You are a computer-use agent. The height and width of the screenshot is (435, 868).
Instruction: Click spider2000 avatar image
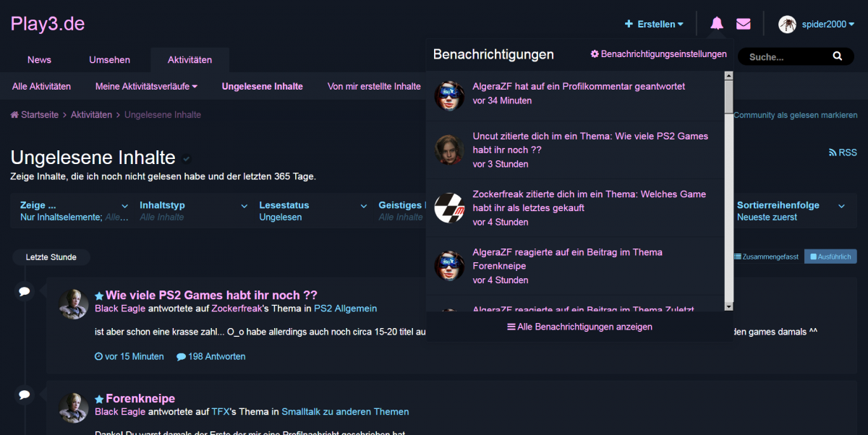click(x=787, y=25)
